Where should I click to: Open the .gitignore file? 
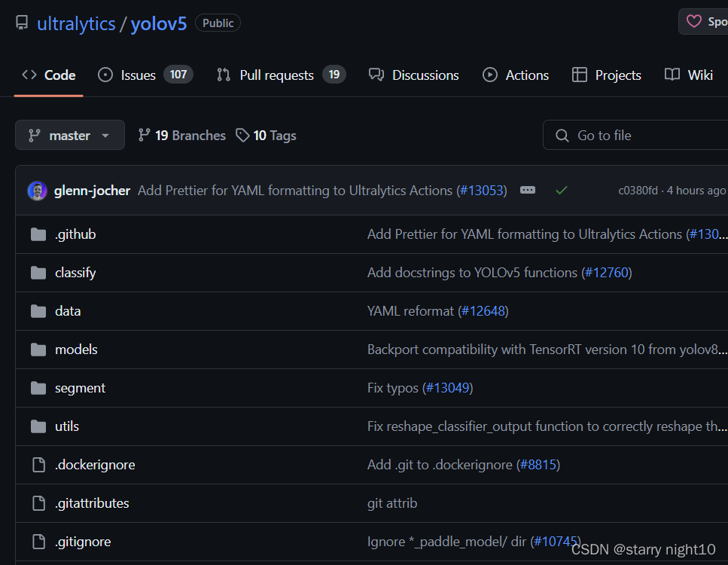pos(83,542)
